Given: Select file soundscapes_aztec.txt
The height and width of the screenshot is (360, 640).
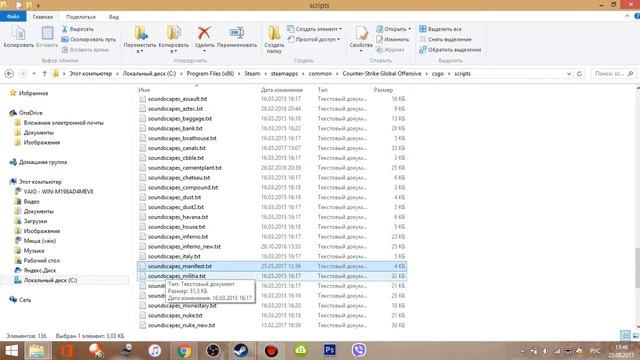Looking at the screenshot, I should point(272,109).
